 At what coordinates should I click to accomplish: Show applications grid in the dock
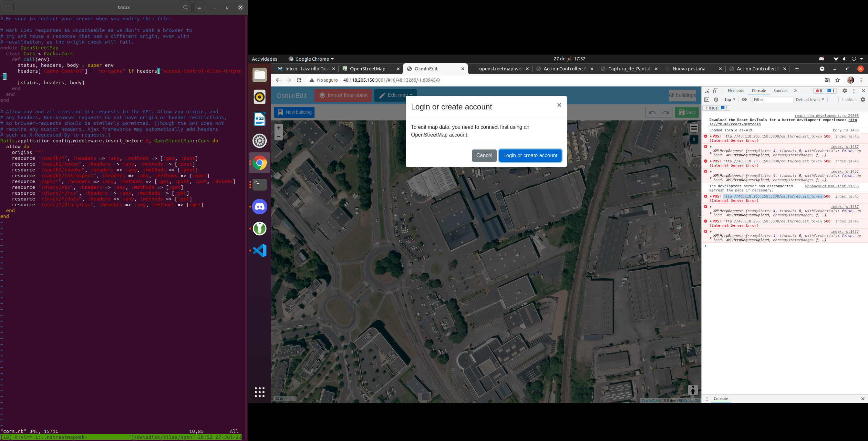point(259,392)
